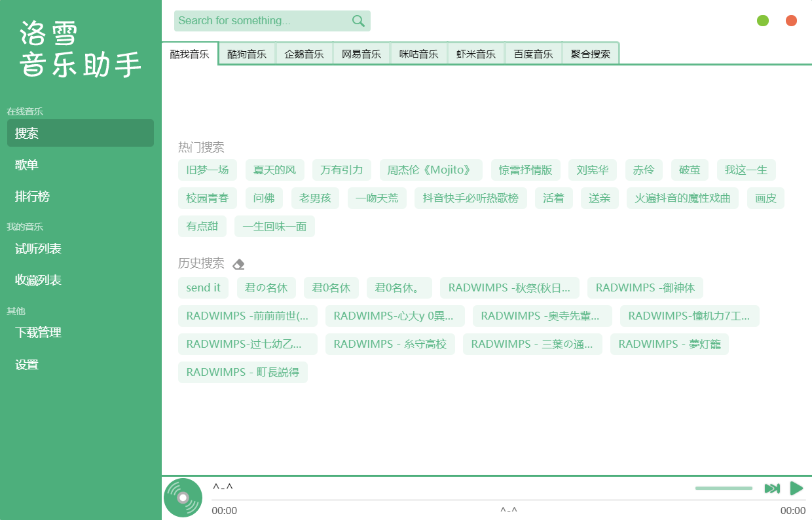Screen dimensions: 812x520
Task: Switch to the 网易音乐 tab
Action: [x=361, y=54]
